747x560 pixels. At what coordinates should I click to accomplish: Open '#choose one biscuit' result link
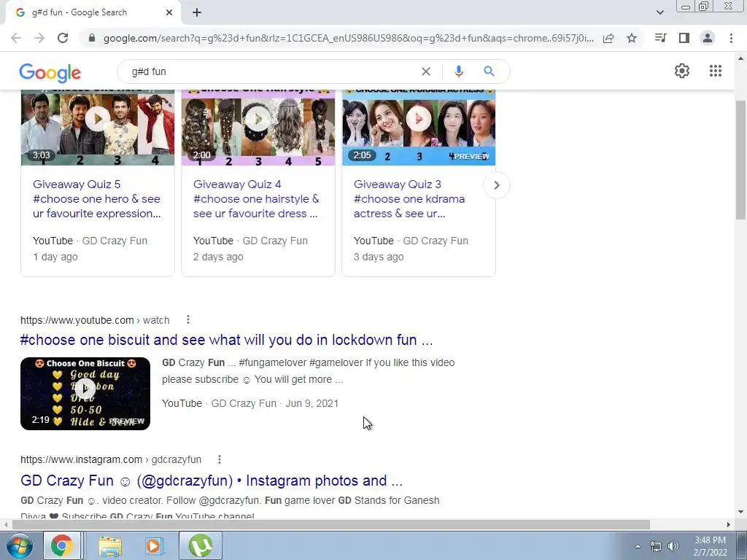point(226,340)
